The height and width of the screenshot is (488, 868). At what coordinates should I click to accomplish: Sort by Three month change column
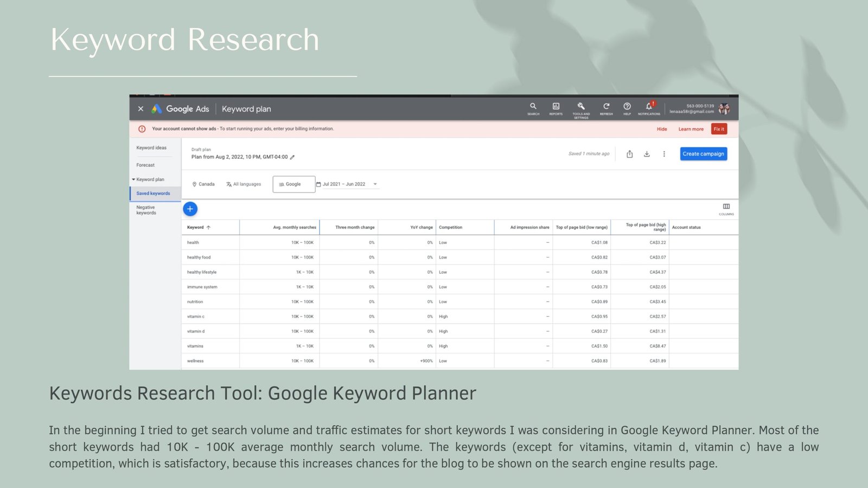coord(355,228)
